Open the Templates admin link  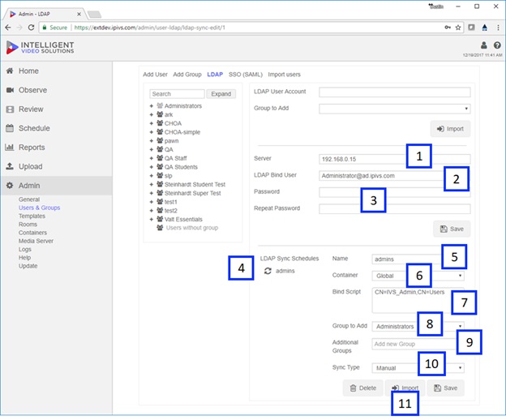[x=32, y=216]
